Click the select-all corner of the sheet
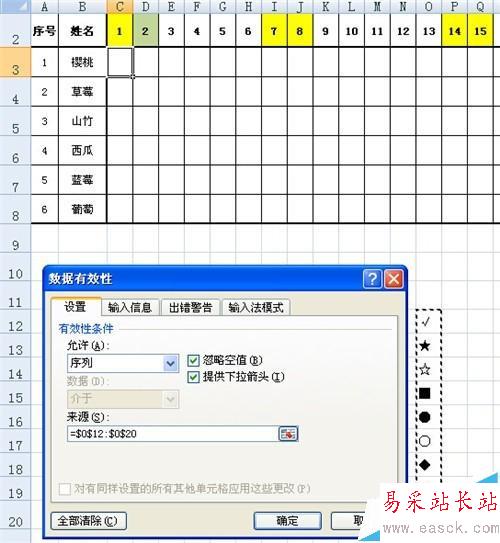 coord(15,7)
